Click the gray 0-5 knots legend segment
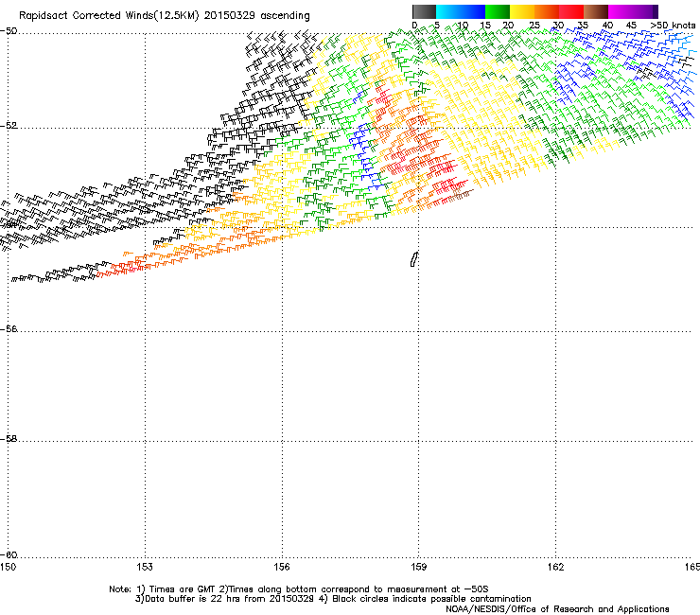 (424, 11)
